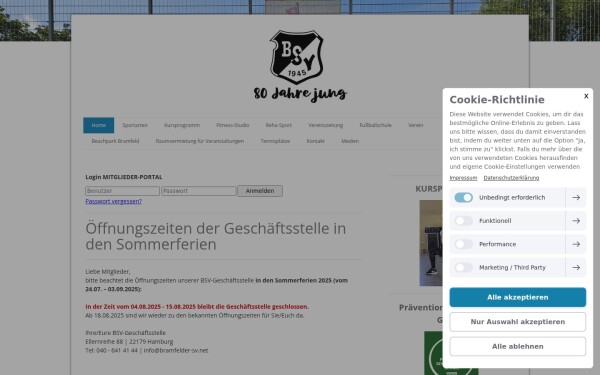Enable the Funktionell cookie switch
Image resolution: width=600 pixels, height=375 pixels.
coord(463,221)
